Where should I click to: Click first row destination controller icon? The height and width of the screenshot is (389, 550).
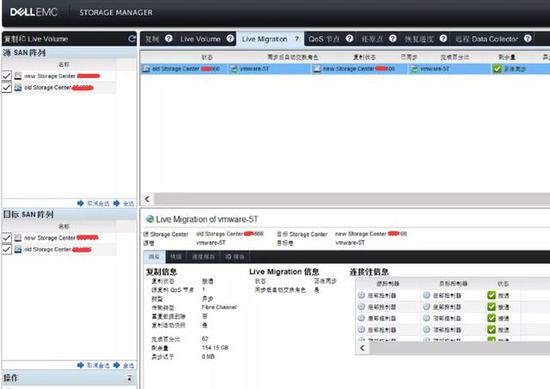pyautogui.click(x=426, y=295)
